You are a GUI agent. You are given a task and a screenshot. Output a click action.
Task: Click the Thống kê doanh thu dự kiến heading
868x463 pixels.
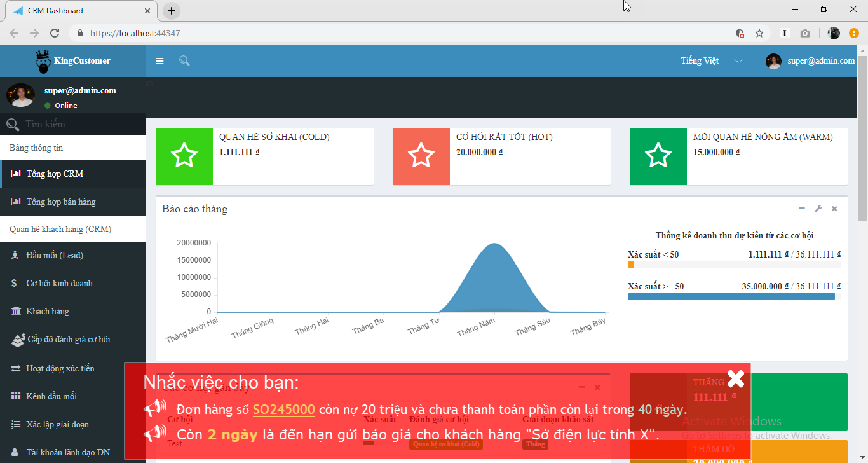pyautogui.click(x=735, y=236)
